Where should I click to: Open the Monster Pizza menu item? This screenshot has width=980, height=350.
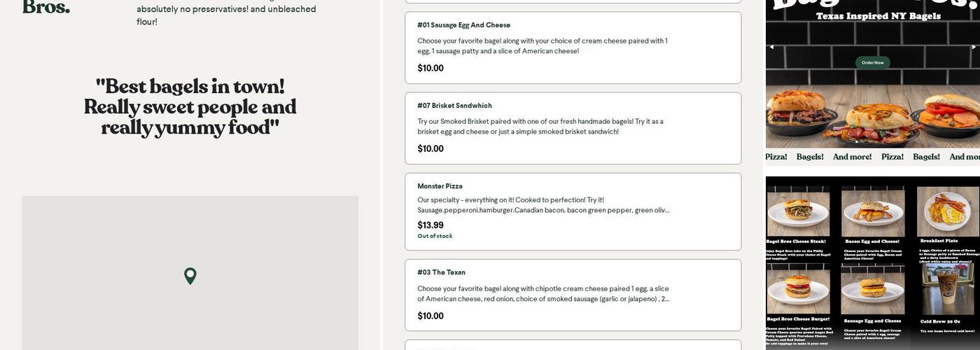click(x=573, y=211)
